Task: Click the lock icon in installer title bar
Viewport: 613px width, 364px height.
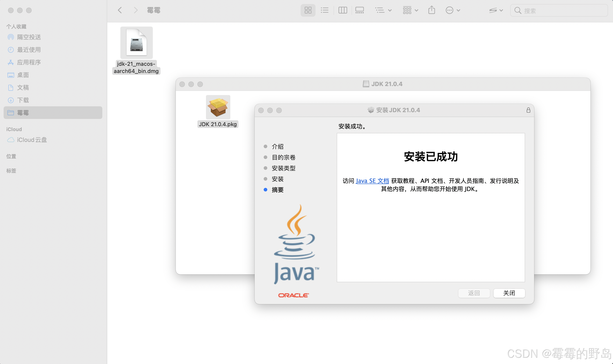Action: 528,110
